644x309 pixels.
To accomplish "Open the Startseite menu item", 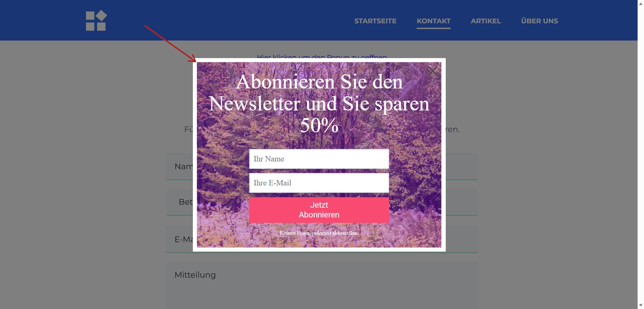I will (375, 21).
